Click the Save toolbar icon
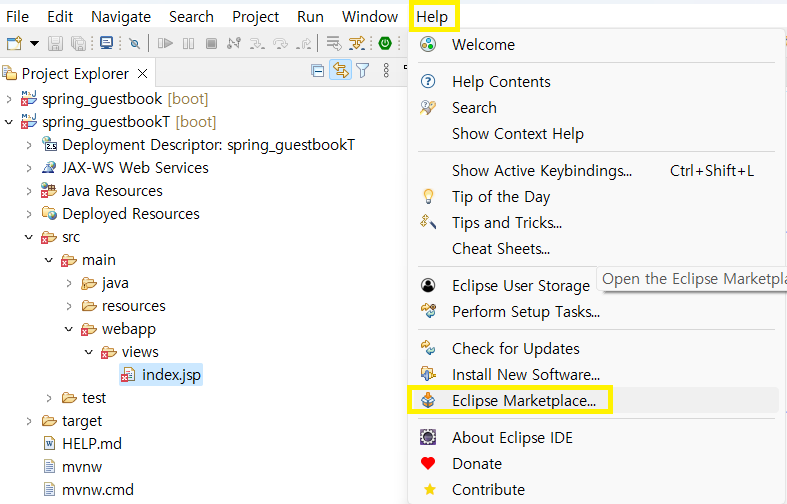Screen dimensions: 787x504 point(55,43)
